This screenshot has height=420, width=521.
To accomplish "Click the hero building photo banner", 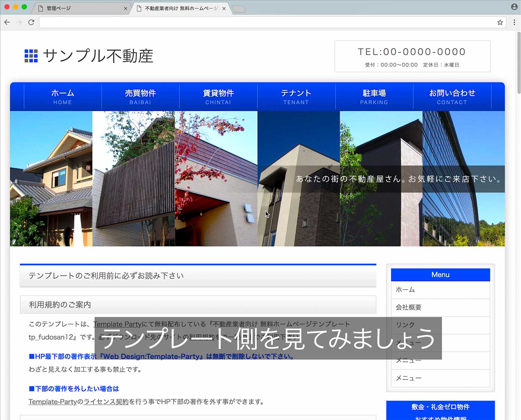I will coord(257,178).
